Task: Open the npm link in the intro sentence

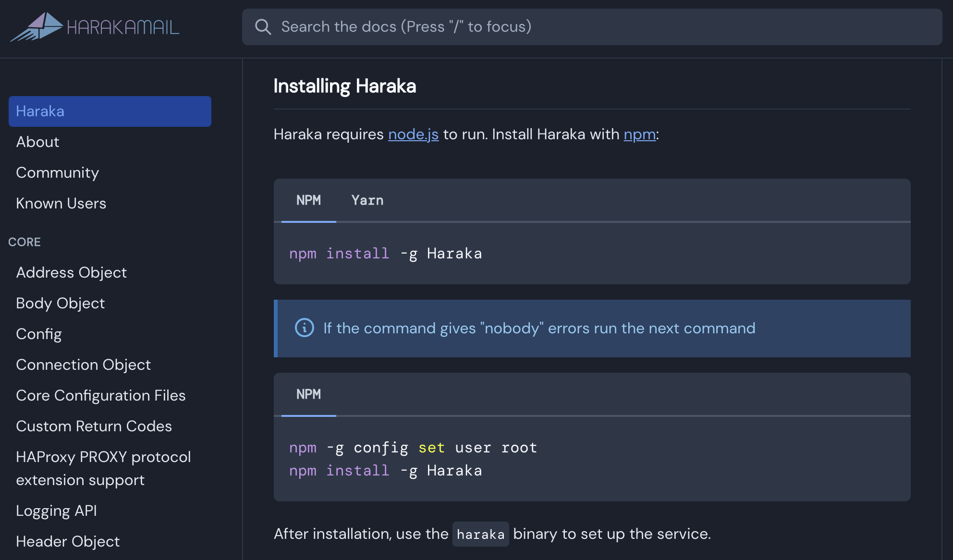Action: 639,134
